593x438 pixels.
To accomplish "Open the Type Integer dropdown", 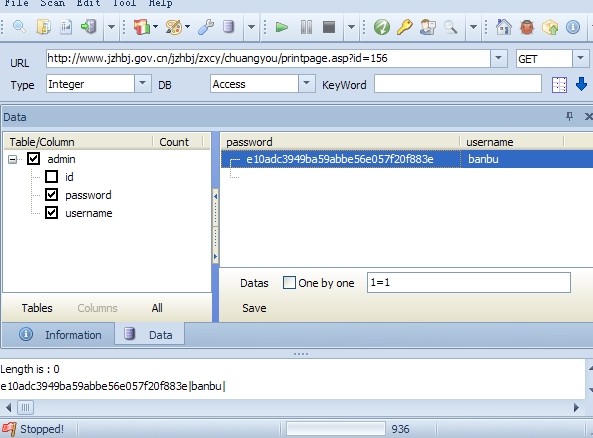I will pos(143,83).
